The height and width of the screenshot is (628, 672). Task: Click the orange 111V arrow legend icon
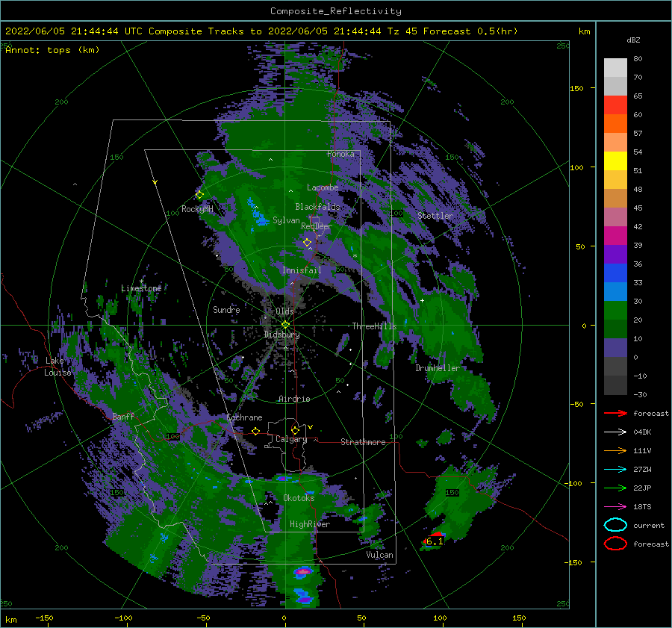tap(615, 450)
